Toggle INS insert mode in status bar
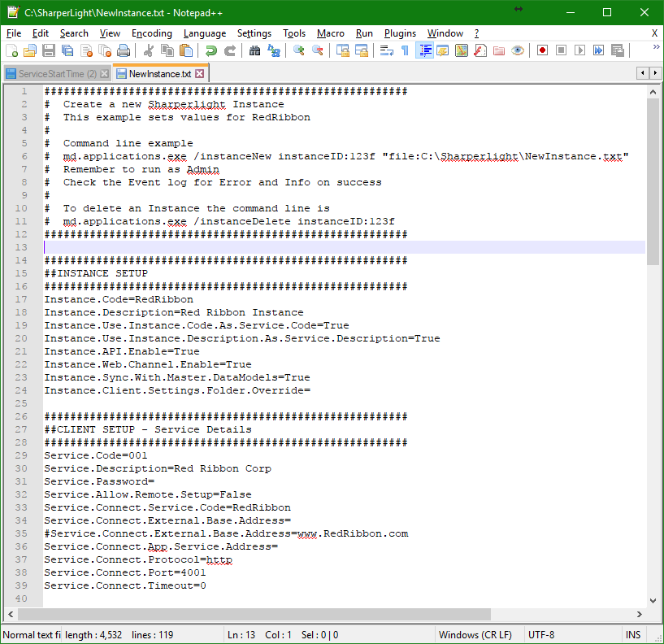 (633, 635)
